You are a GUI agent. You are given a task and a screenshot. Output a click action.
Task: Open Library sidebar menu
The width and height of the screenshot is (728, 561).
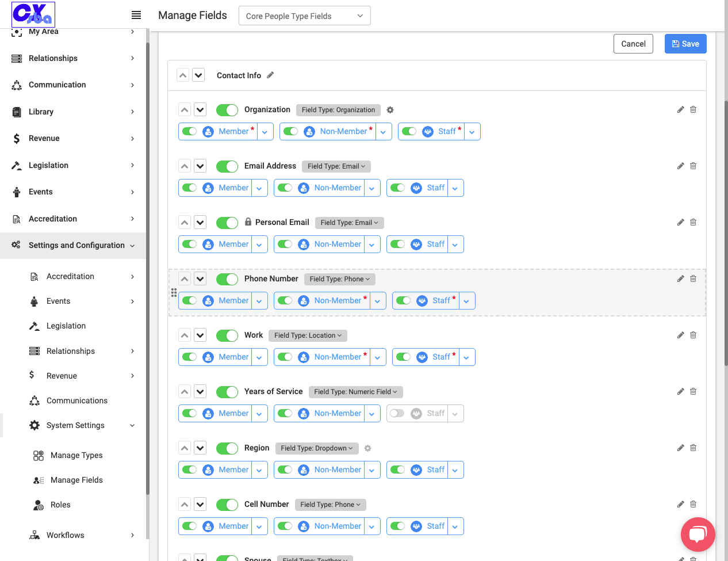coord(73,112)
